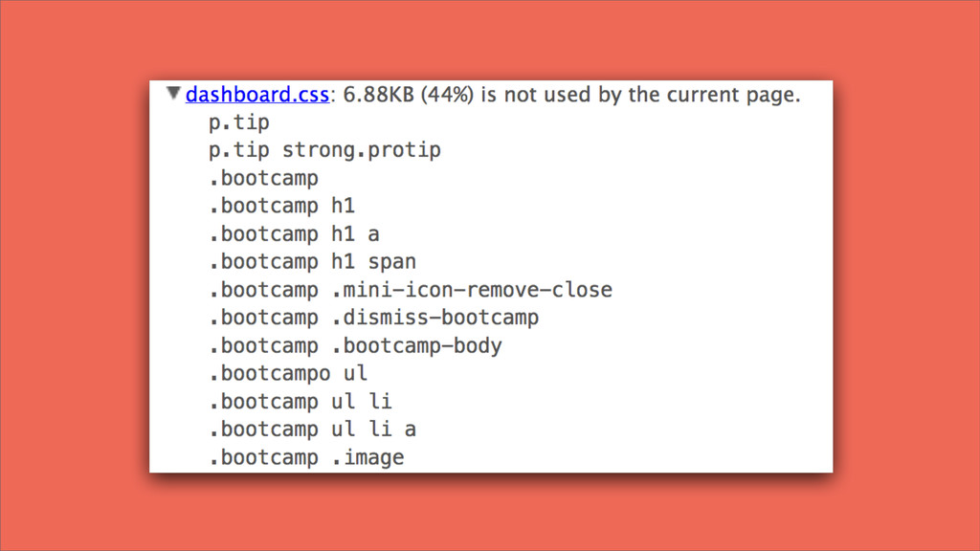Select the .bootcamp .bootcamp-body entry
Image resolution: width=980 pixels, height=551 pixels.
pyautogui.click(x=355, y=345)
